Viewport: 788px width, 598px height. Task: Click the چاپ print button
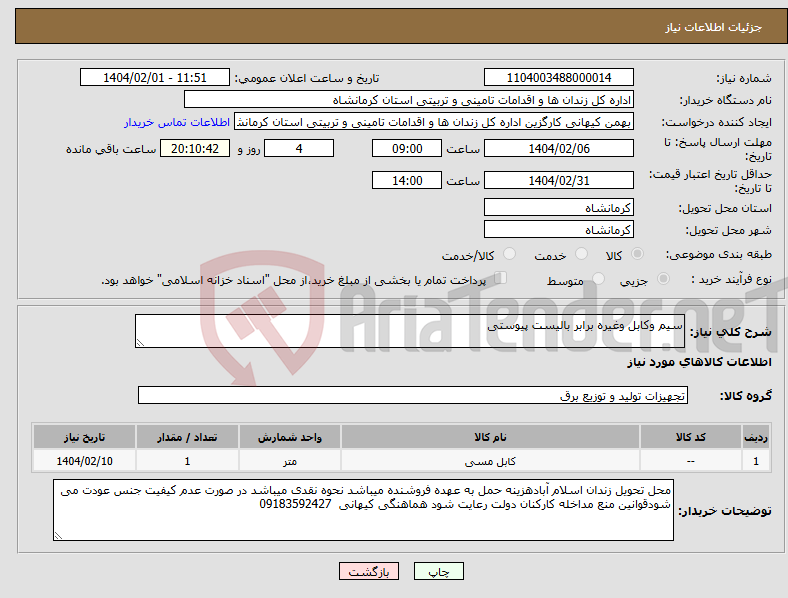point(438,571)
